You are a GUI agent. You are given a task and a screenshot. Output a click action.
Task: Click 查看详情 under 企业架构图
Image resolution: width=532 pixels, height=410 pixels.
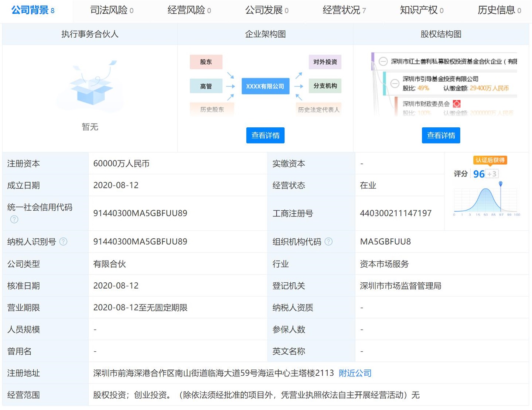click(x=265, y=135)
